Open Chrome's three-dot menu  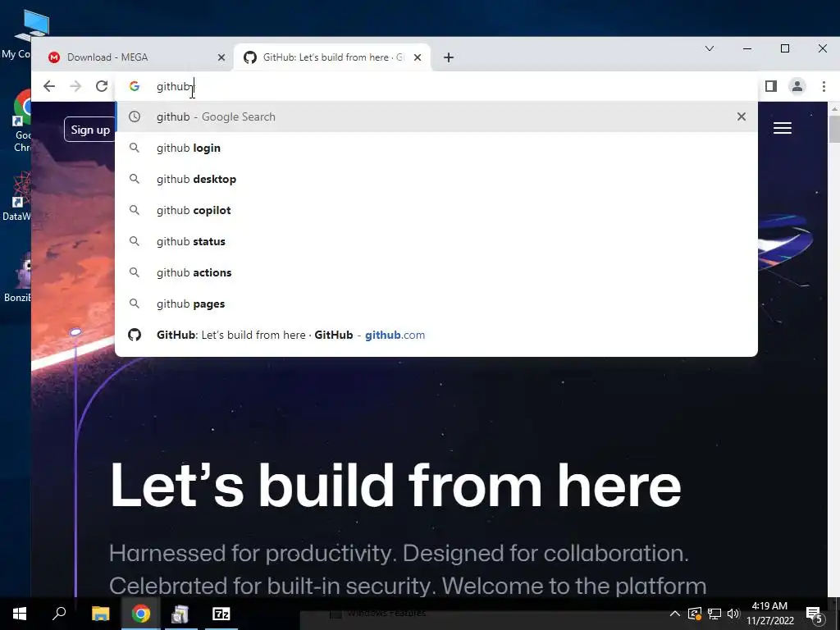[824, 86]
